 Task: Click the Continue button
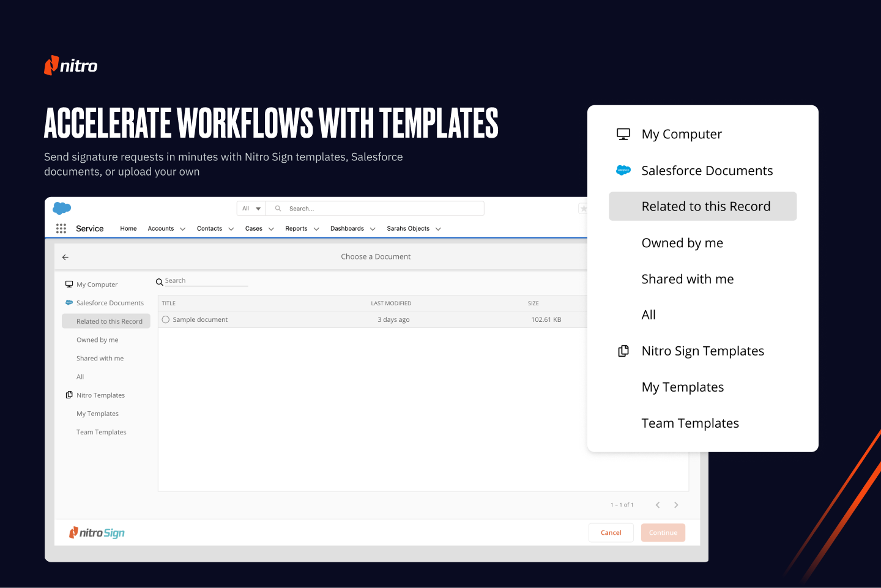(663, 533)
